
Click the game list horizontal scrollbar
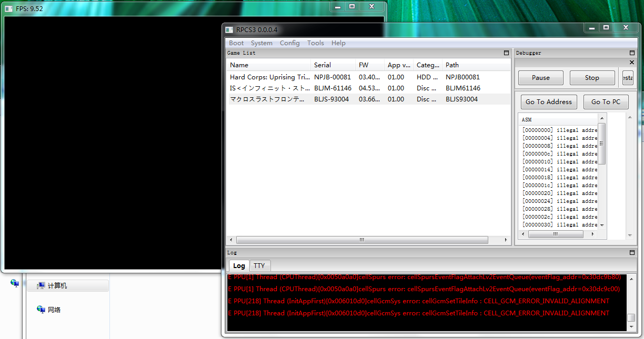(361, 240)
